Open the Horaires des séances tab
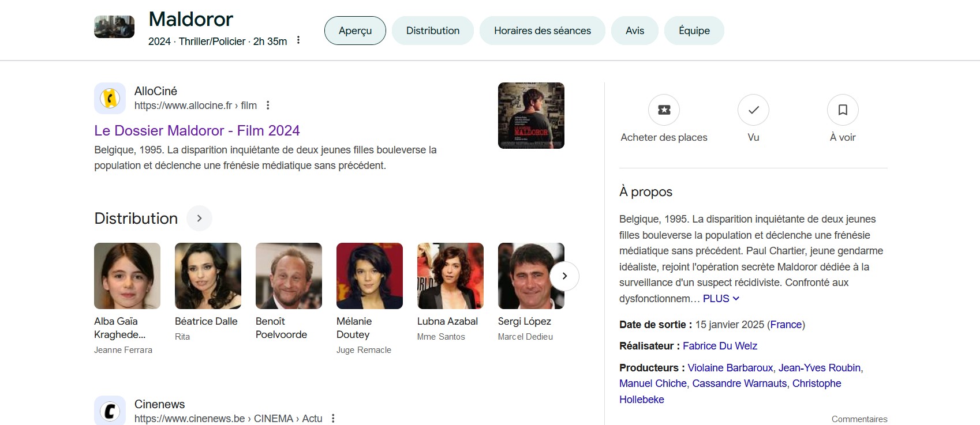 click(x=543, y=31)
